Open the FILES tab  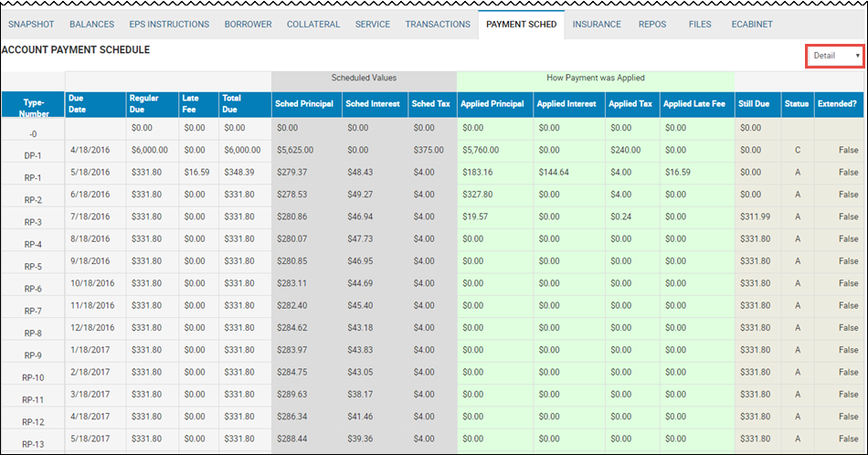(x=700, y=25)
